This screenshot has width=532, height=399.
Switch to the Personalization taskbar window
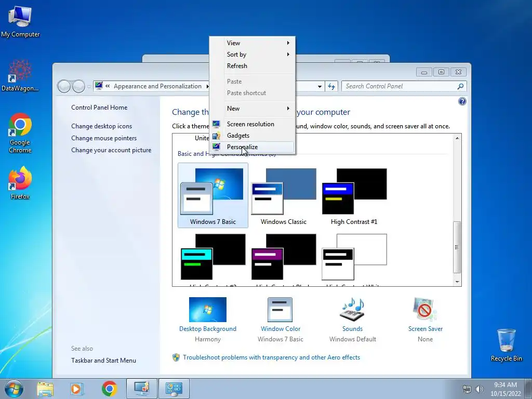click(x=141, y=389)
